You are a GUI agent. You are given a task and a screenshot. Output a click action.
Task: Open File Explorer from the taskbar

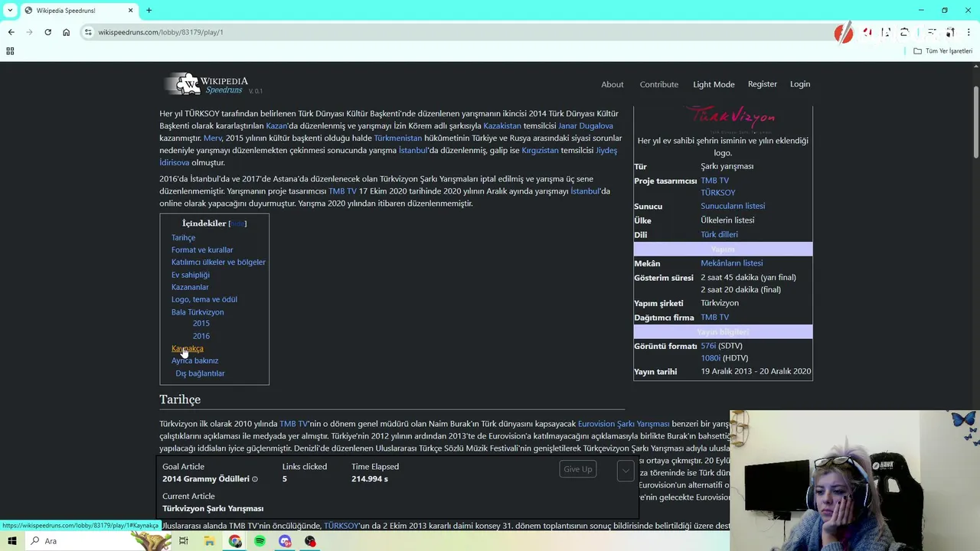[x=209, y=541]
